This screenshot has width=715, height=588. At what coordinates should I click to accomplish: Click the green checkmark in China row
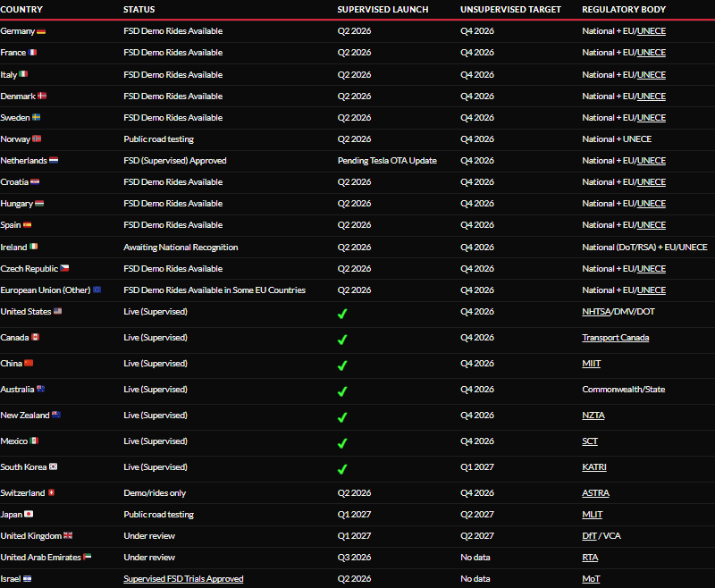point(342,365)
